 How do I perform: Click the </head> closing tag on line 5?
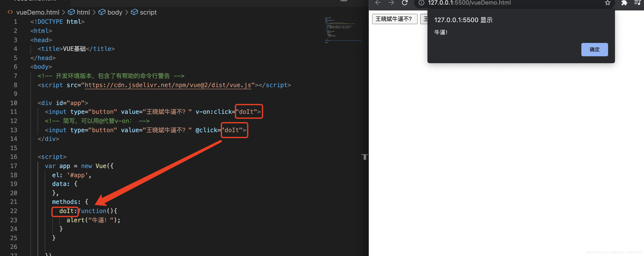[x=43, y=58]
